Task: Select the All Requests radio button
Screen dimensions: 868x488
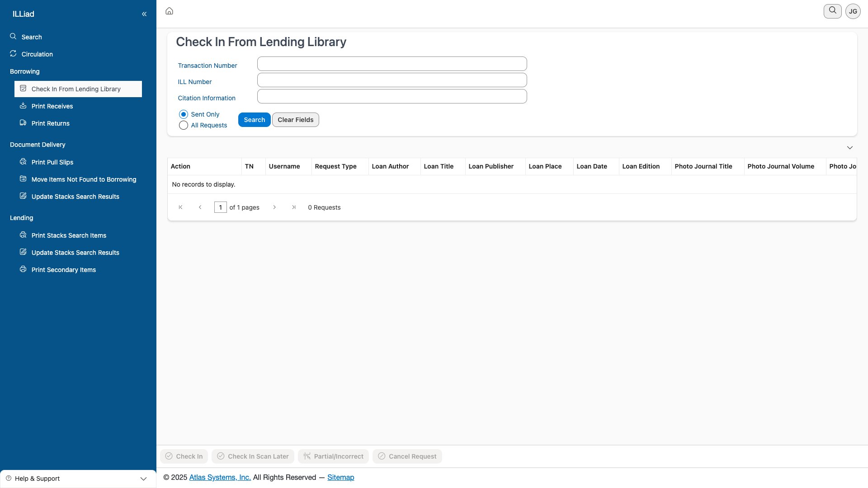Action: coord(184,125)
